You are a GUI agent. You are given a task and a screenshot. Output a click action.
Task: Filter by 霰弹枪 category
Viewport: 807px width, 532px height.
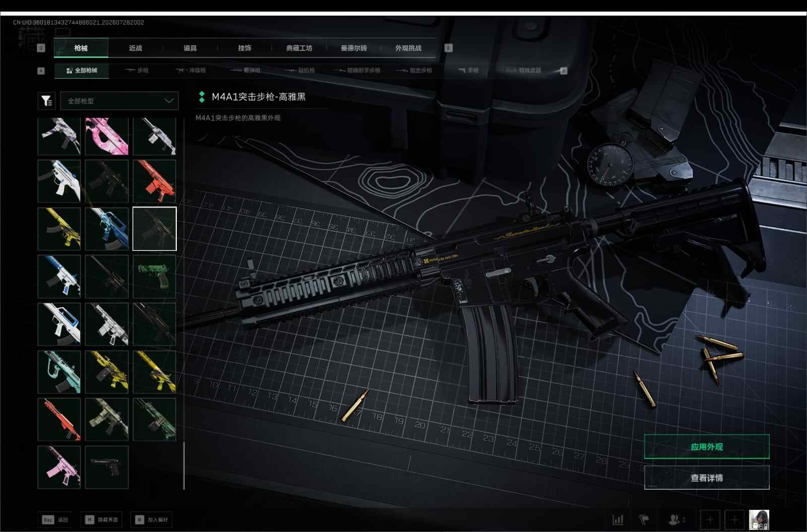[x=245, y=71]
